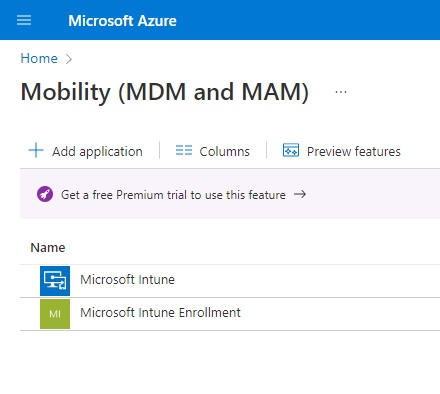The width and height of the screenshot is (440, 394).
Task: Open Columns chooser label
Action: pyautogui.click(x=224, y=151)
